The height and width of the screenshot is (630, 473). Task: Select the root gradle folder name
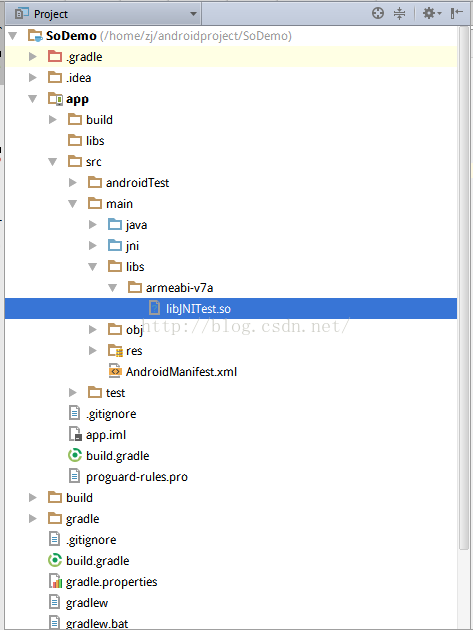pyautogui.click(x=82, y=519)
